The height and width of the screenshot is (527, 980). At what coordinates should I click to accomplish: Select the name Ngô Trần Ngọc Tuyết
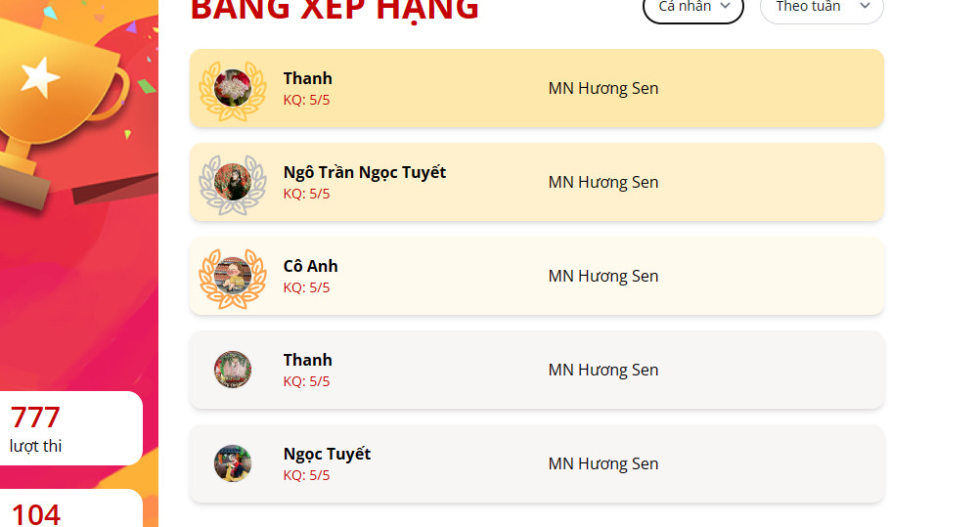tap(365, 172)
